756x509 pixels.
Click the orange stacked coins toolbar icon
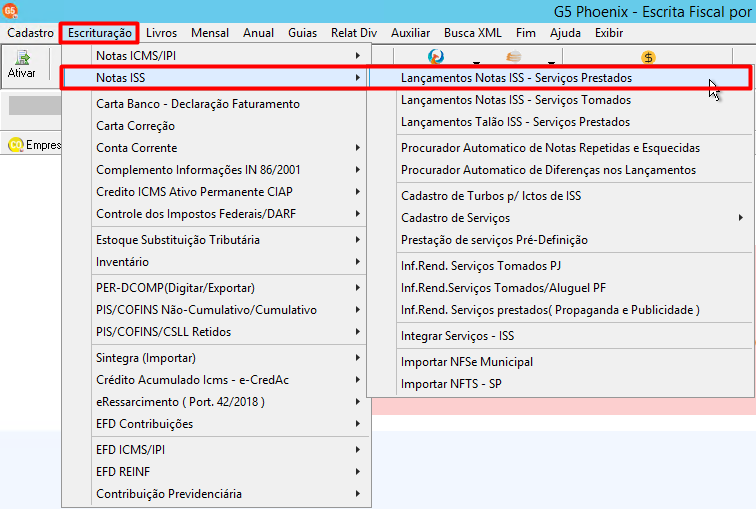pos(513,57)
